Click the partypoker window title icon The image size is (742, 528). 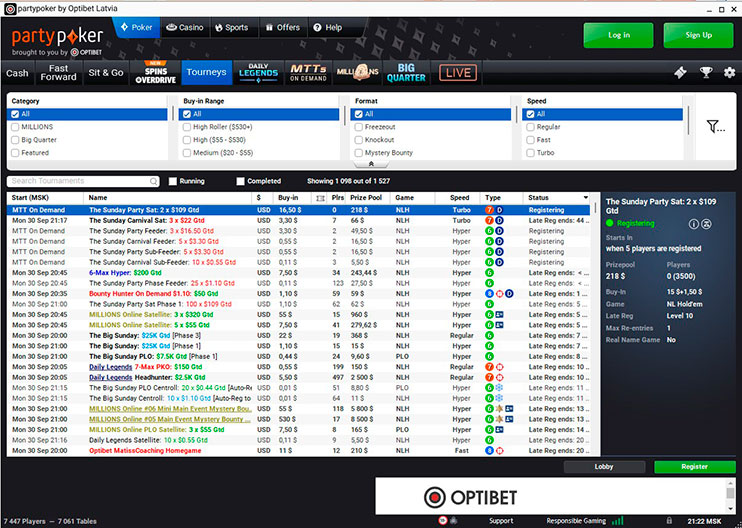pyautogui.click(x=9, y=9)
